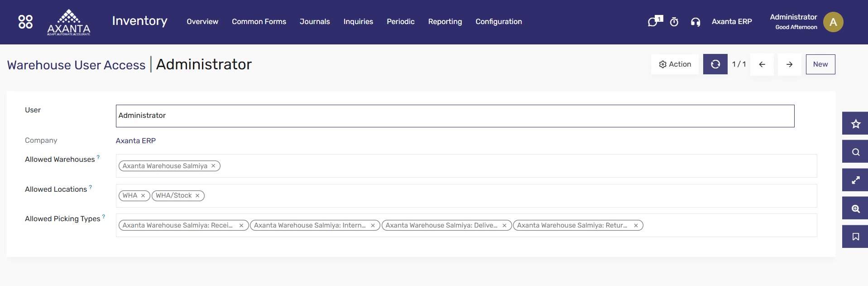The height and width of the screenshot is (286, 868).
Task: Click the 1 / 1 pager counter
Action: click(x=739, y=64)
